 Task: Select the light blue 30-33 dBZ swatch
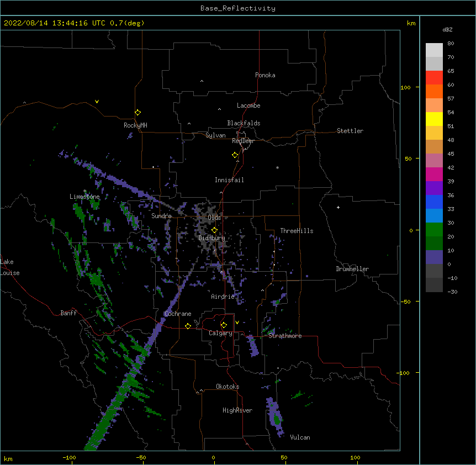[x=434, y=216]
